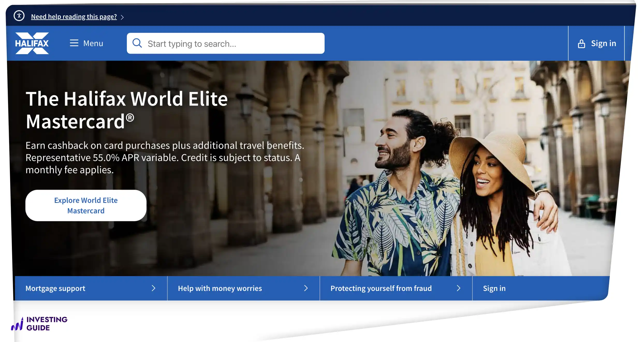Open the Mortgage support tab
644x342 pixels.
[55, 288]
